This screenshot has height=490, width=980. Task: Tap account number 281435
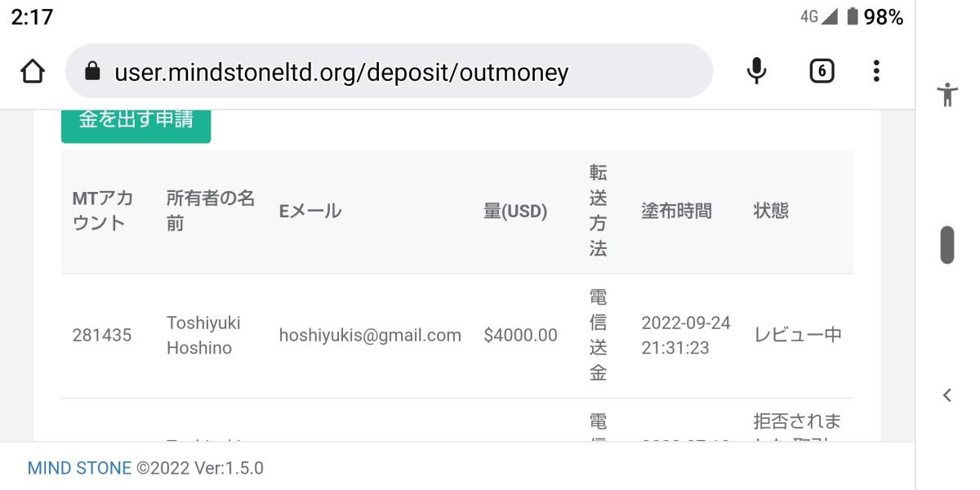[x=101, y=335]
